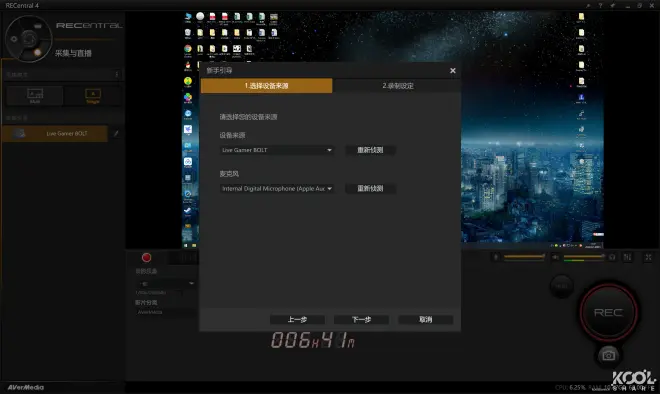Select the 1.选择设备来源 tab
The image size is (660, 394).
tap(266, 86)
